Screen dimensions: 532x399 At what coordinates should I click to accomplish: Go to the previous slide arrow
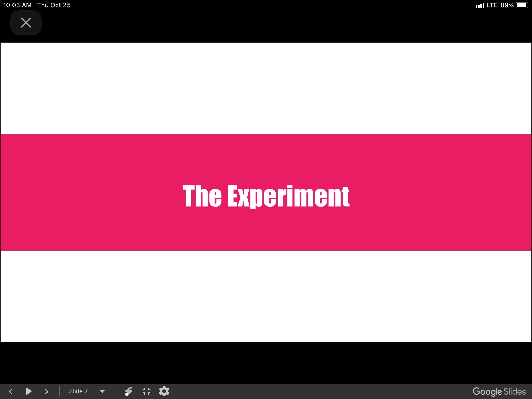(x=11, y=391)
